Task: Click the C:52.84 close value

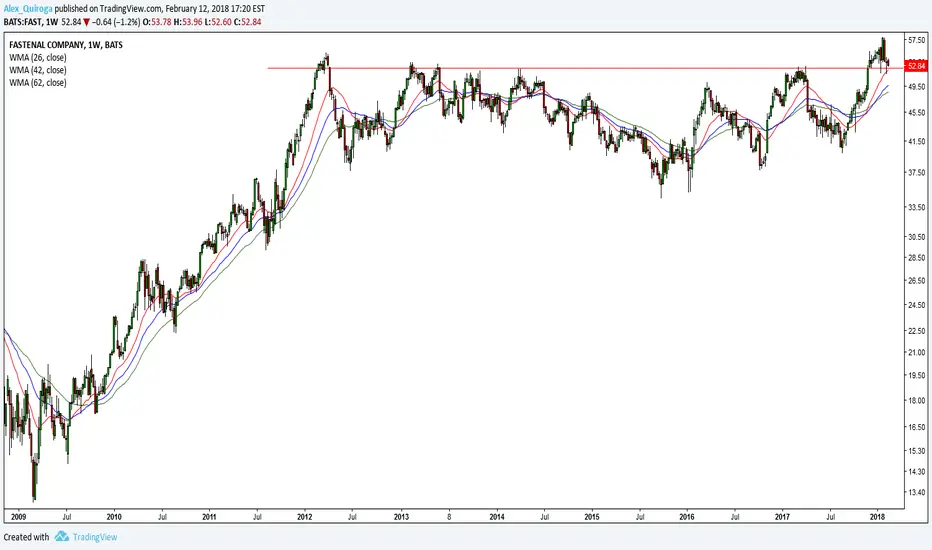Action: pyautogui.click(x=247, y=22)
